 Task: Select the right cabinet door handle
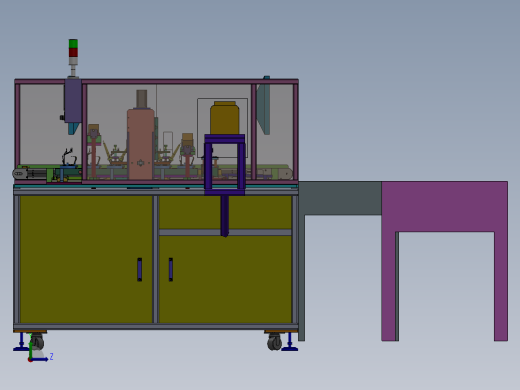click(171, 269)
